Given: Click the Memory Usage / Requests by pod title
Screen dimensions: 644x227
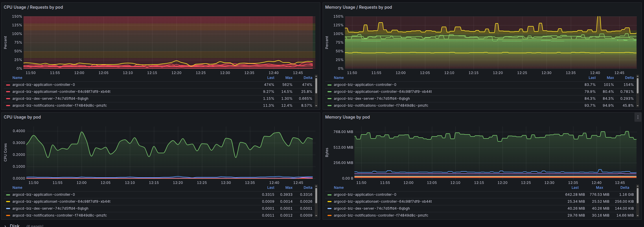Looking at the screenshot, I should pos(358,7).
